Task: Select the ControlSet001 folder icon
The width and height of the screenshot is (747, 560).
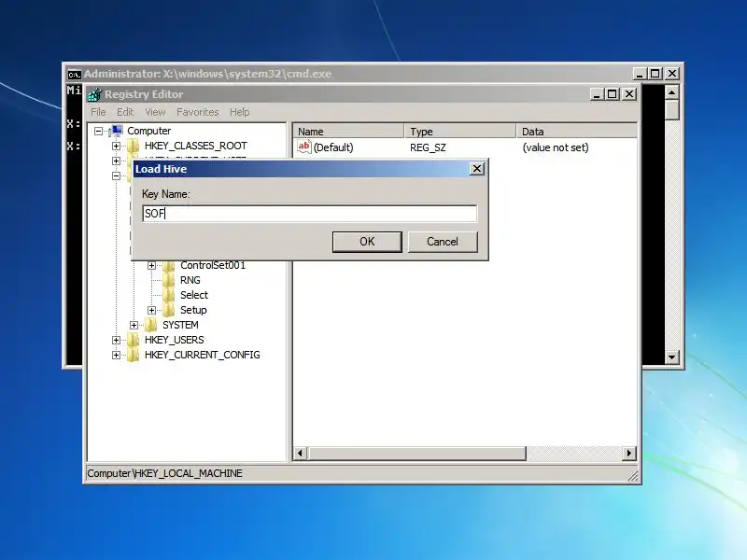Action: pyautogui.click(x=169, y=265)
